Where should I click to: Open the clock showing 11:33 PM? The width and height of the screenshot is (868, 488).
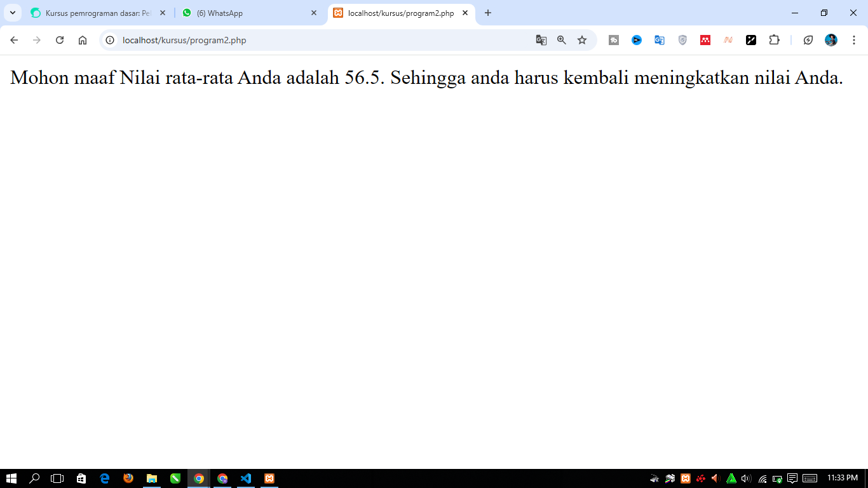tap(843, 478)
